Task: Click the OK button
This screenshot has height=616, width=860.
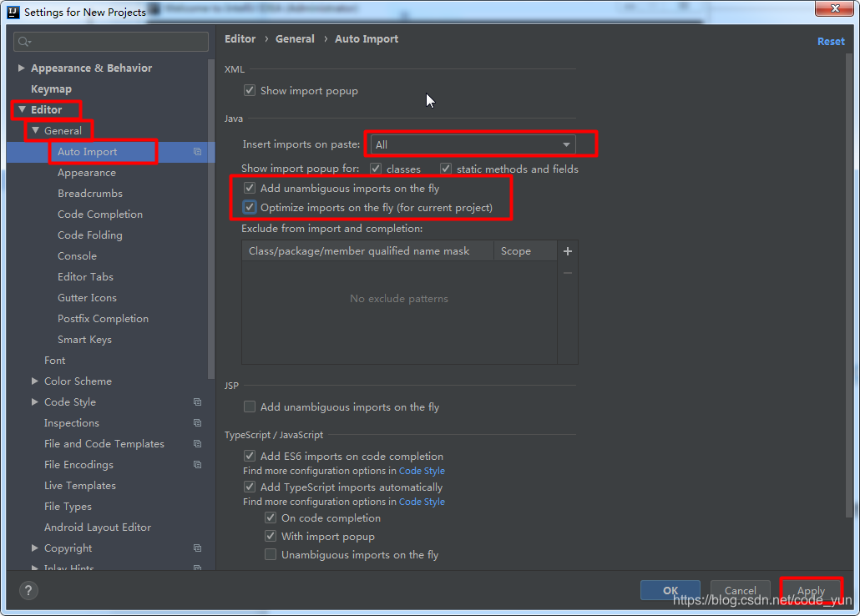Action: pos(670,590)
